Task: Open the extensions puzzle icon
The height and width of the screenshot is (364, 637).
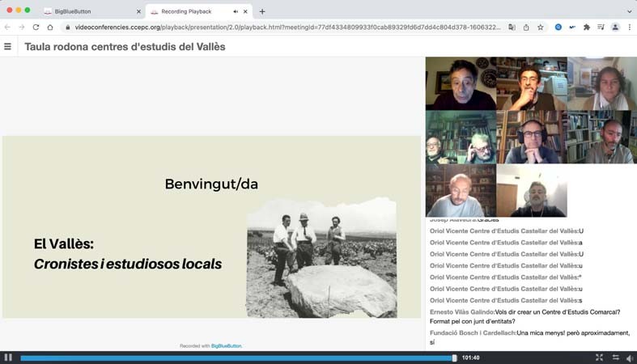Action: pos(587,28)
